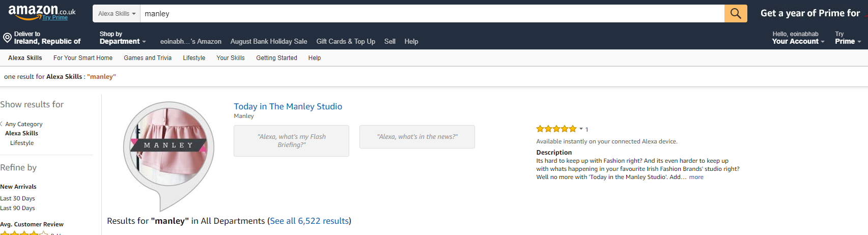Click the five-star rating of Manley skill
This screenshot has width=868, height=235.
(x=556, y=129)
